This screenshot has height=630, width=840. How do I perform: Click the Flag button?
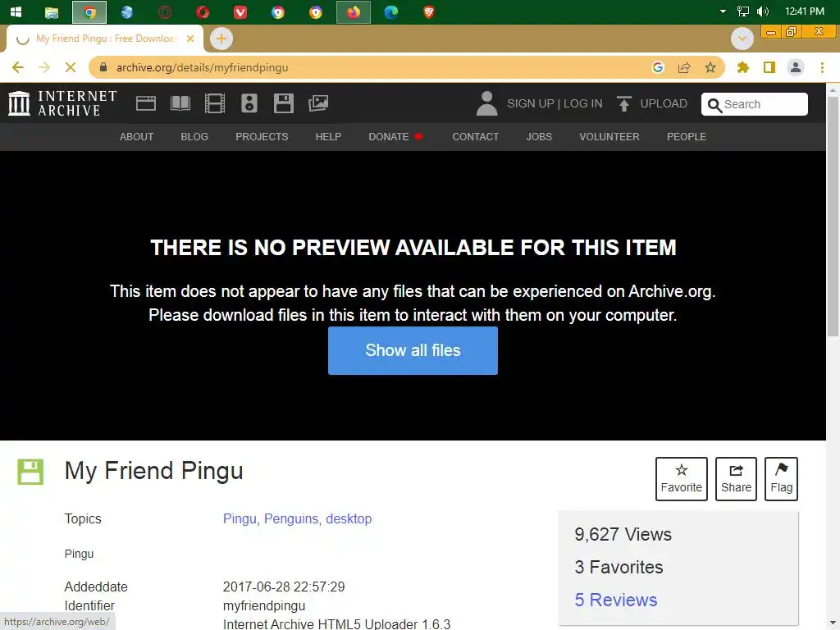tap(781, 479)
